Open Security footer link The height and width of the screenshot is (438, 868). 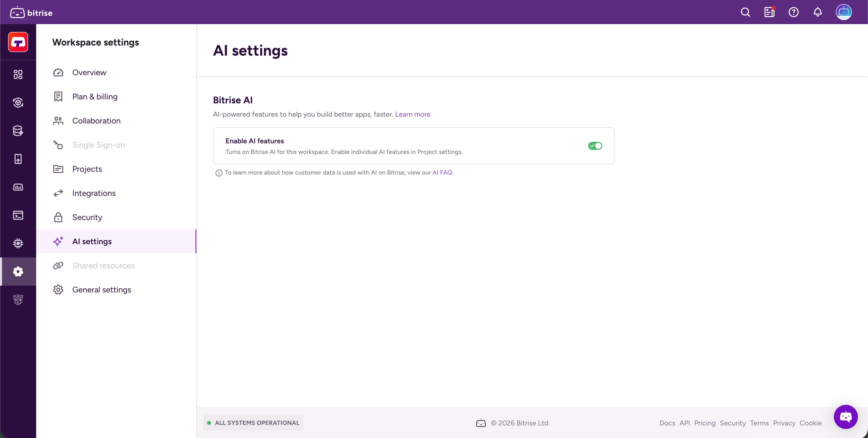[x=733, y=423]
